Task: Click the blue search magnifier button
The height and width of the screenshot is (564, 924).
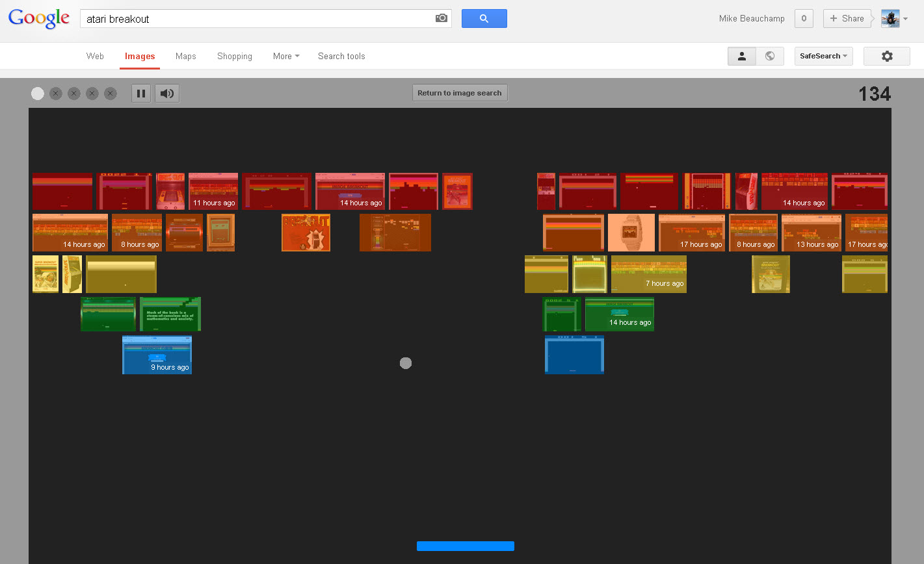Action: coord(484,18)
